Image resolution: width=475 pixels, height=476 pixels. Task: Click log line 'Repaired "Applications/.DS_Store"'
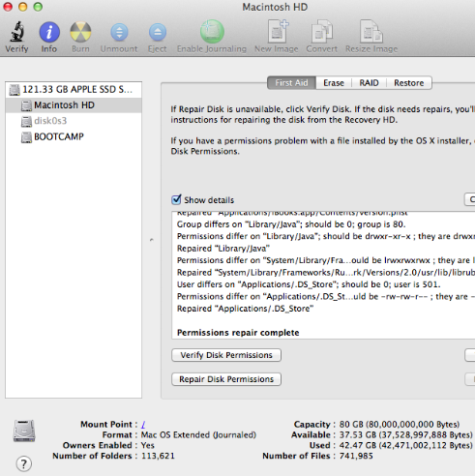coord(245,309)
